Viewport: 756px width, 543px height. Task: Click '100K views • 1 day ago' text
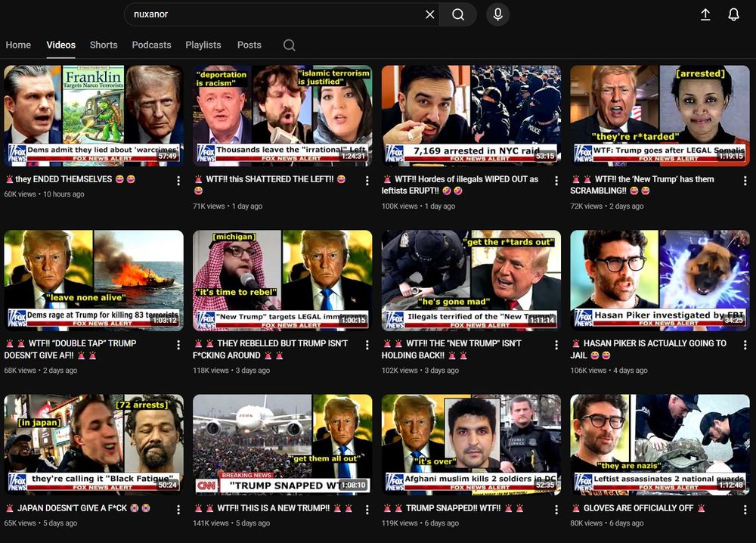pos(419,206)
